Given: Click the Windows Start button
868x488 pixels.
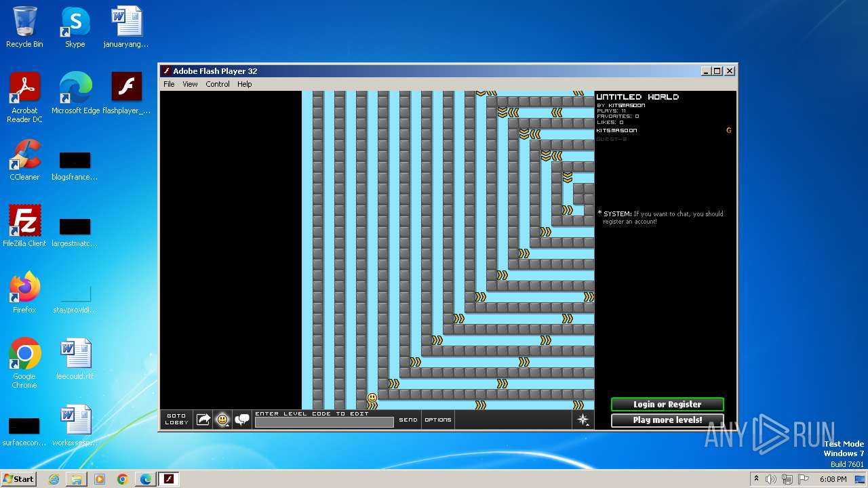Looking at the screenshot, I should tap(19, 479).
